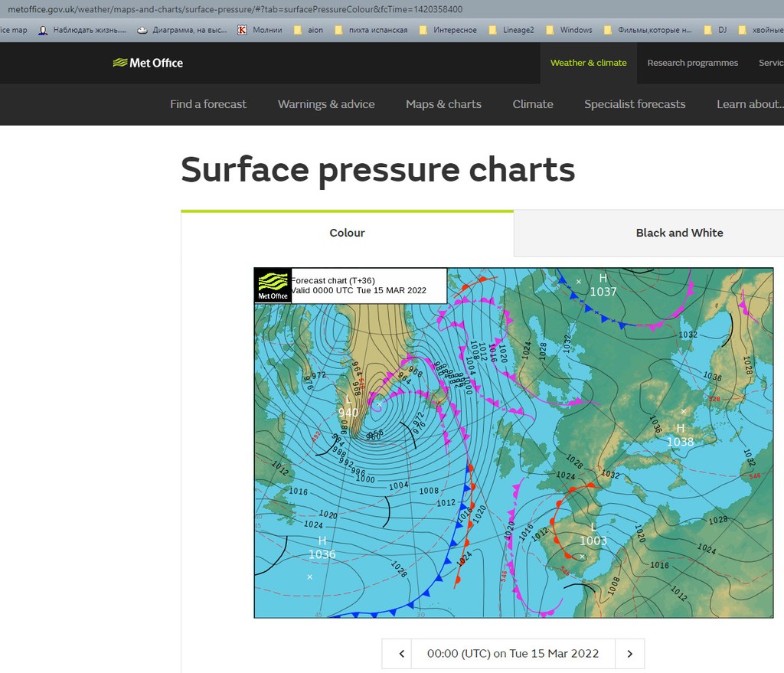Open the Find a forecast menu
Screen dimensions: 784x673
pyautogui.click(x=208, y=104)
